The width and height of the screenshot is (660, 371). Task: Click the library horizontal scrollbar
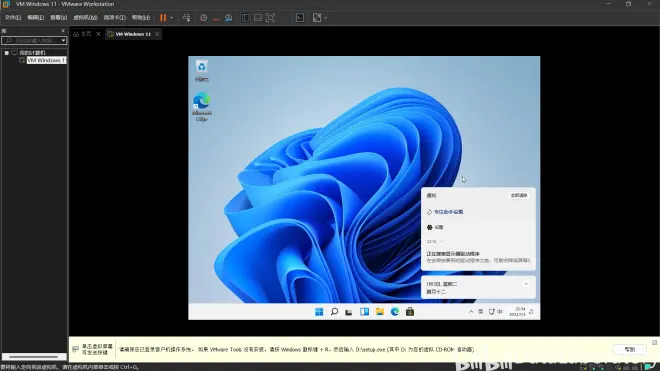coord(34,357)
